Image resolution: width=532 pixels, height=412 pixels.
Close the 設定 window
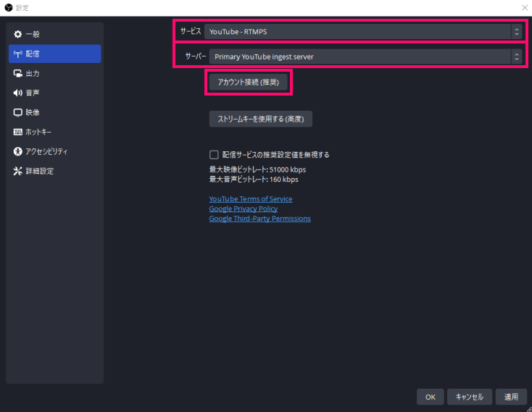click(x=525, y=7)
